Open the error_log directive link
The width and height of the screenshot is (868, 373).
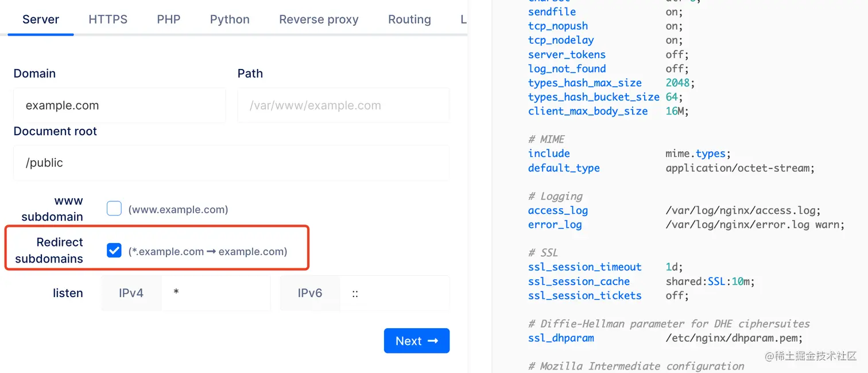(x=555, y=225)
